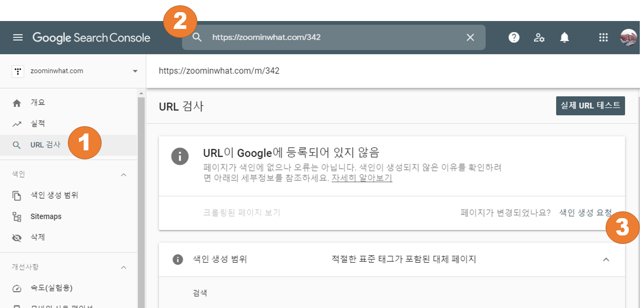Select URL 검사 in sidebar
The width and height of the screenshot is (644, 308).
69,145
